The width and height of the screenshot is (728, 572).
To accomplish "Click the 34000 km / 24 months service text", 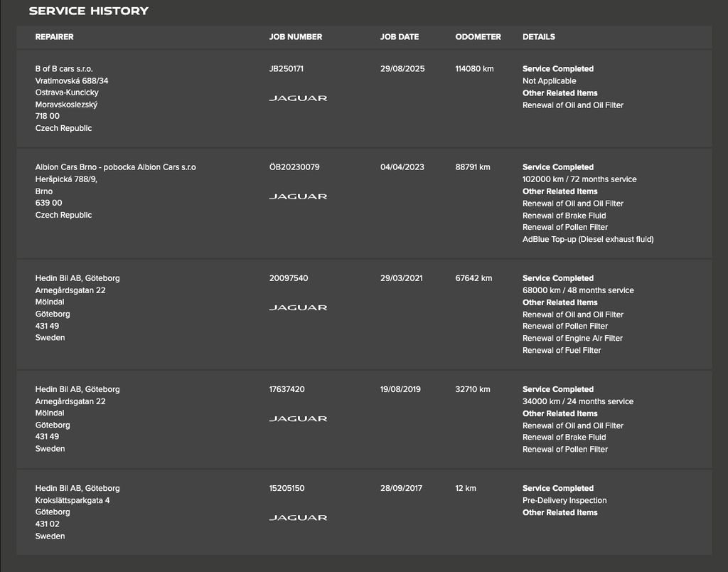I will click(x=577, y=401).
